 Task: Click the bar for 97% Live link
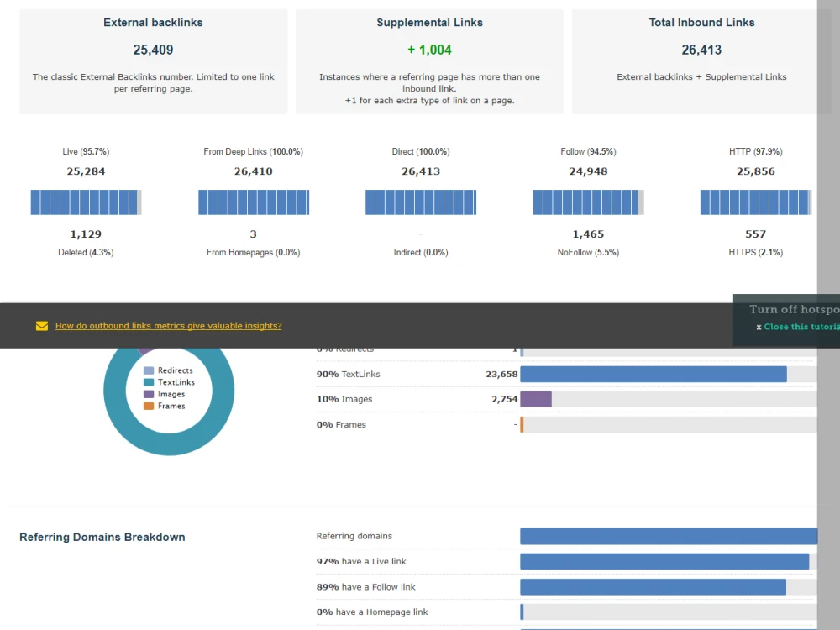[x=664, y=561]
